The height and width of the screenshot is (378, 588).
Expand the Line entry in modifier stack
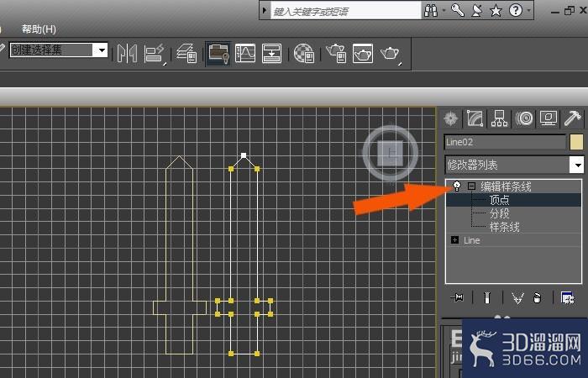coord(455,240)
